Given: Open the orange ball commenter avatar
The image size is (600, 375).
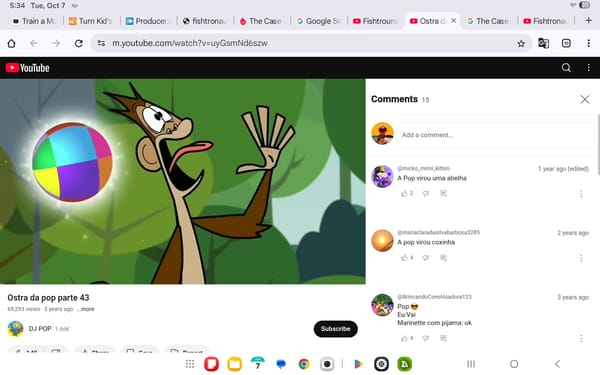Looking at the screenshot, I should [x=382, y=241].
